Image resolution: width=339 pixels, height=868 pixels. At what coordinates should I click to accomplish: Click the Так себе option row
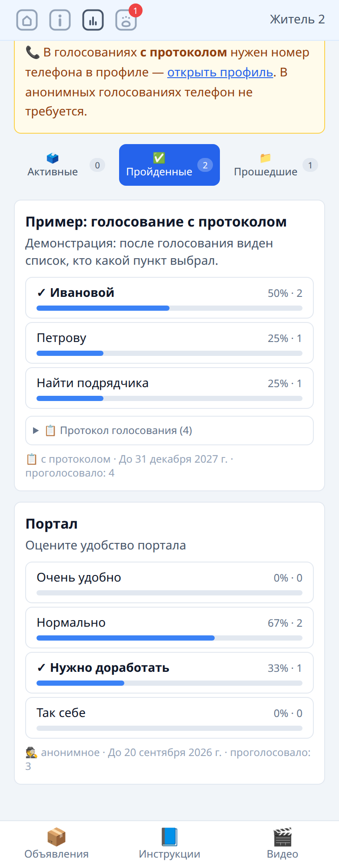[x=169, y=718]
